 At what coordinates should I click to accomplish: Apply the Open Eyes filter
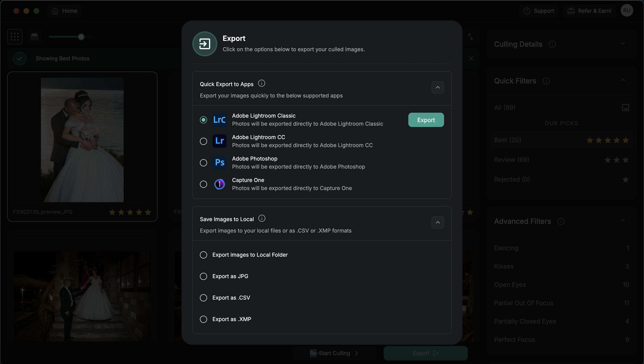[561, 284]
